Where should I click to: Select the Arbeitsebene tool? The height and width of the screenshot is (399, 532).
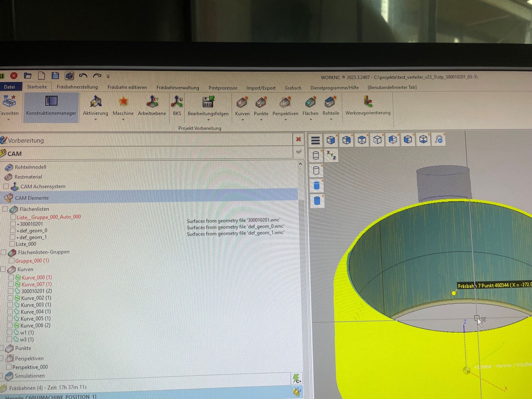click(x=152, y=102)
